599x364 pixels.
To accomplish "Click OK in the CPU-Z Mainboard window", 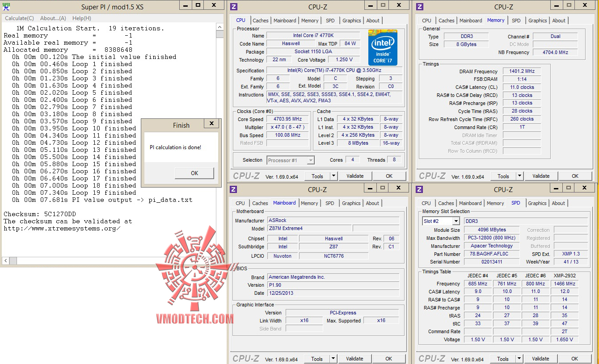I will (389, 359).
